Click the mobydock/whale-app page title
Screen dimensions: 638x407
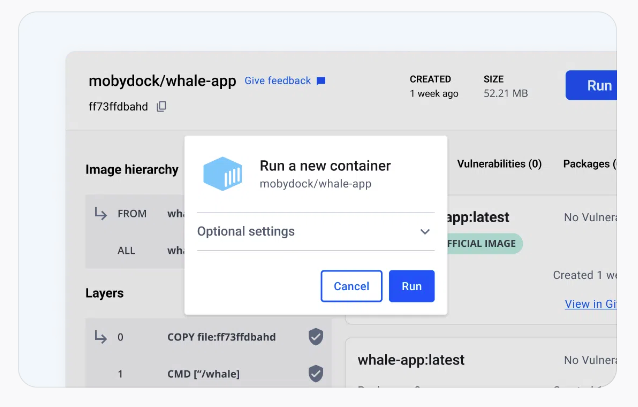(162, 81)
